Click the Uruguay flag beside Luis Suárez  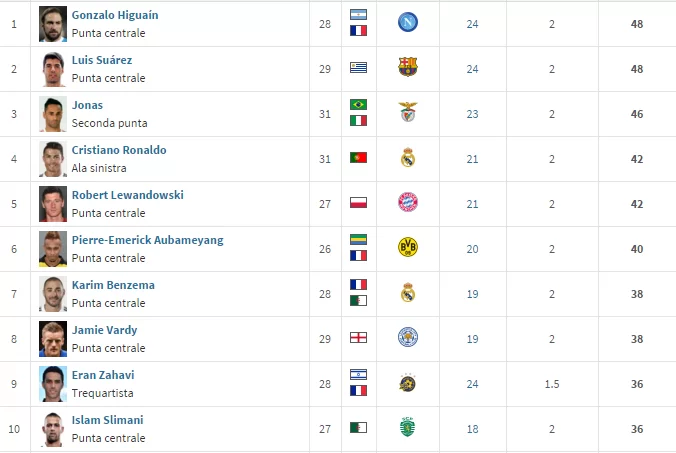[x=359, y=68]
